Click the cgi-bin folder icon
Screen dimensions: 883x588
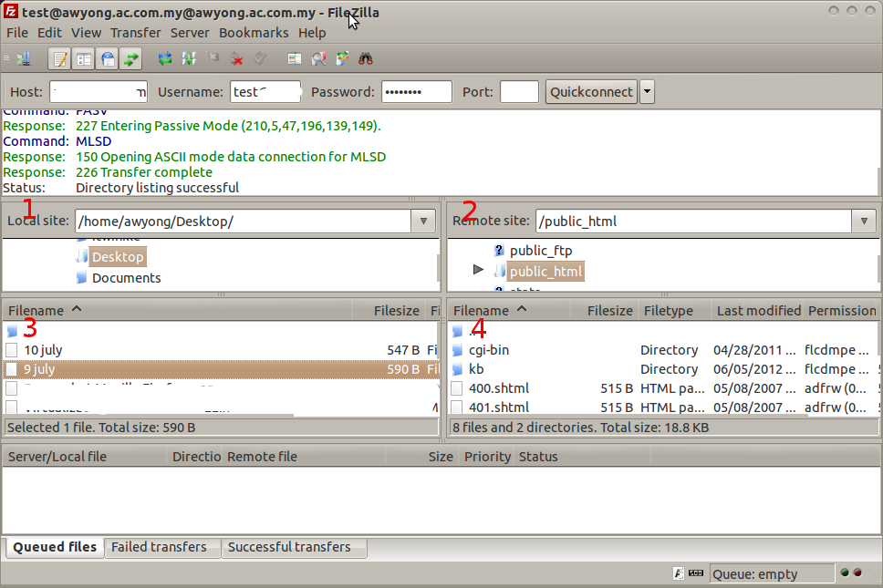tap(457, 350)
